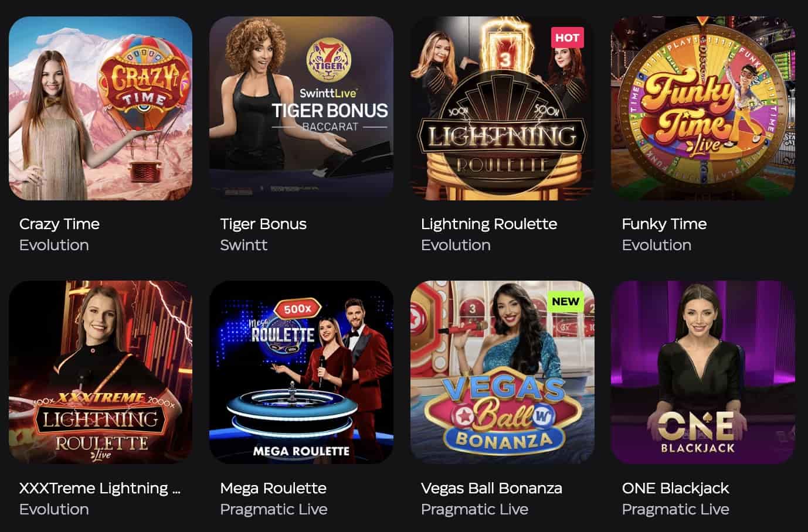Click the 500x multiplier badge on Mega Roulette
Image resolution: width=808 pixels, height=532 pixels.
pyautogui.click(x=298, y=309)
